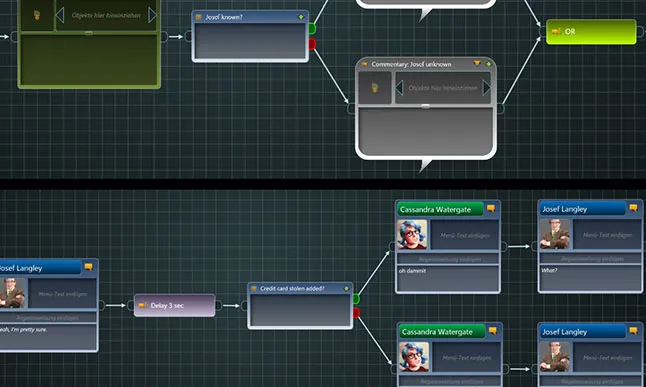Click the green diamond icon on Credit card stolen added? node

click(346, 288)
